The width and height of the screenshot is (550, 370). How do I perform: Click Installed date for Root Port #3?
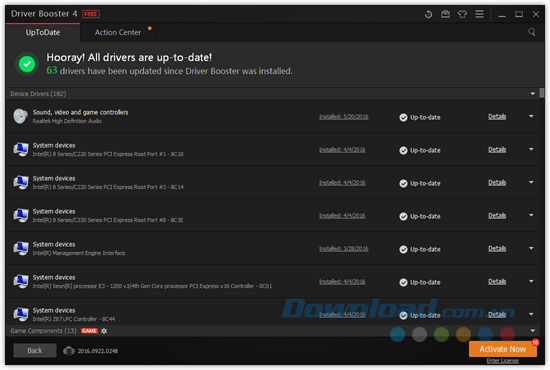(342, 183)
